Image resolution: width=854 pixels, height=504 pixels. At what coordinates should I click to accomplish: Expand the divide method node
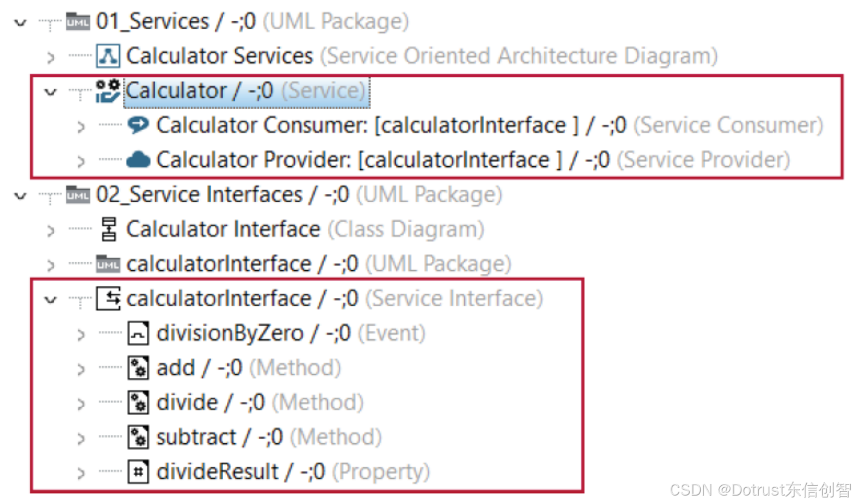coord(80,403)
